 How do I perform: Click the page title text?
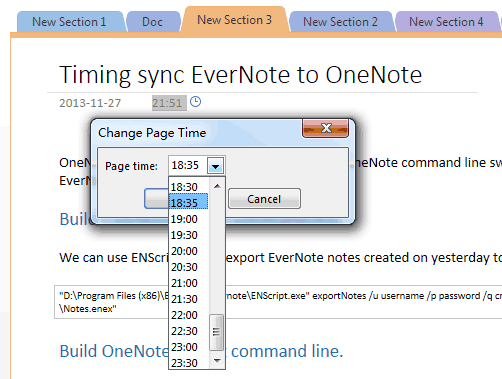pyautogui.click(x=240, y=75)
